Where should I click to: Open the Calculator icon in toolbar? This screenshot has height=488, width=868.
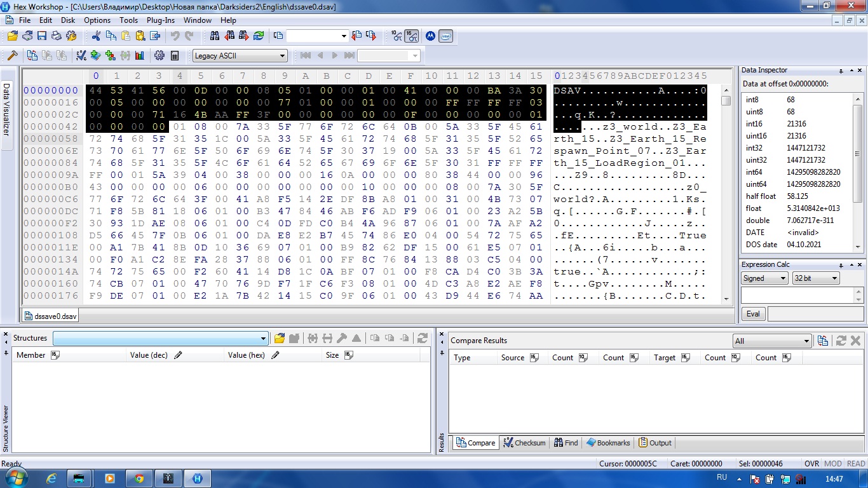[175, 56]
